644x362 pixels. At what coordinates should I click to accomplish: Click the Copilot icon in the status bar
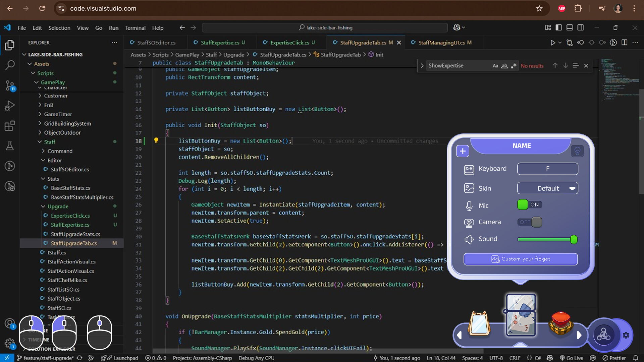coord(550,358)
